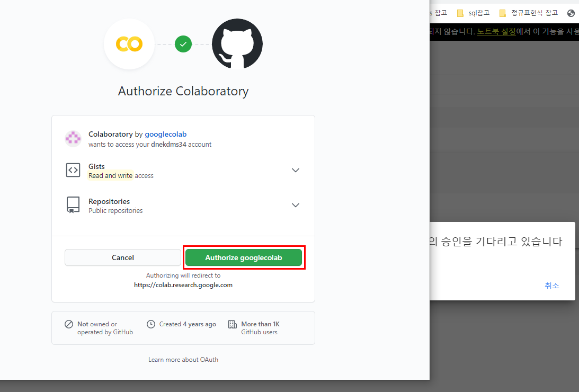Image resolution: width=579 pixels, height=392 pixels.
Task: Click the More than 1K GitHub users text
Action: (260, 328)
